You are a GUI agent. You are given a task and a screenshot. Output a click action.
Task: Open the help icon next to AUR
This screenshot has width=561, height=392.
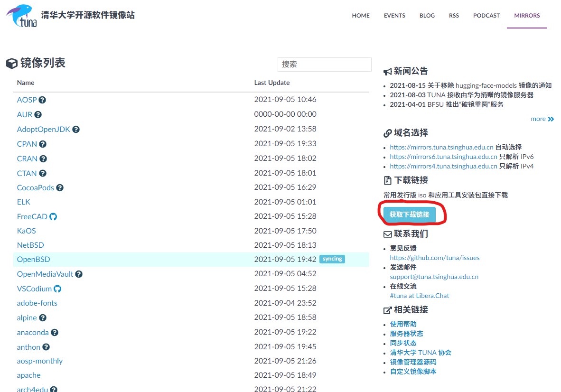pos(38,115)
